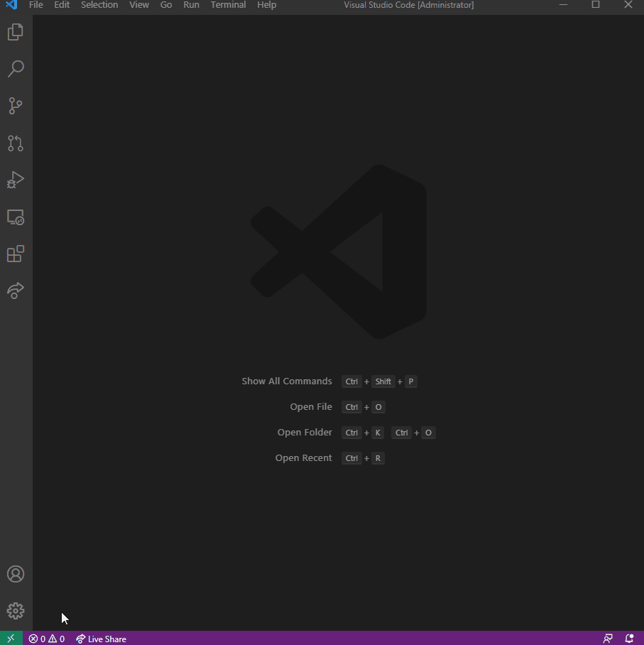Viewport: 644px width, 645px height.
Task: Open the Search panel
Action: (x=16, y=68)
